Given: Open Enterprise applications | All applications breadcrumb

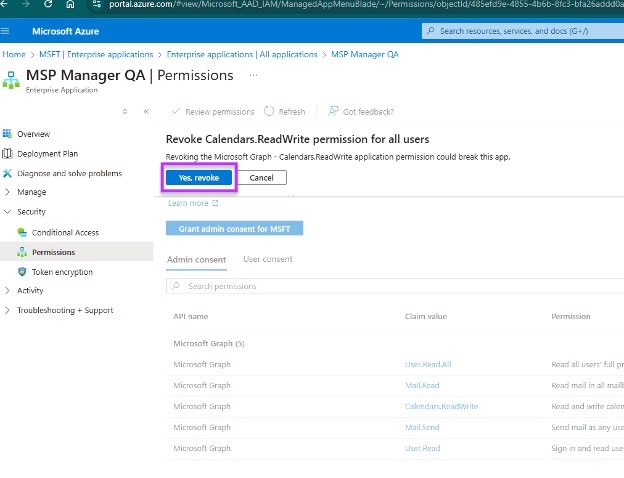Looking at the screenshot, I should point(242,55).
